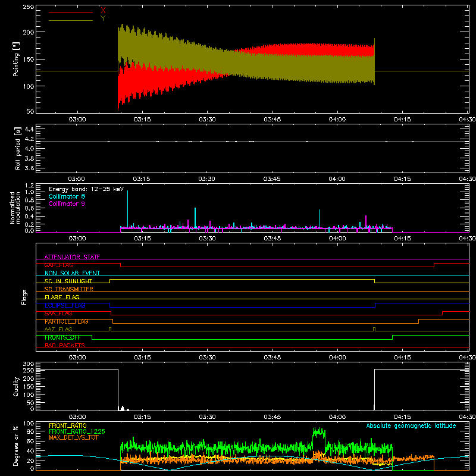
Task: Click the "Degrees or %" axis title
Action: [16, 446]
